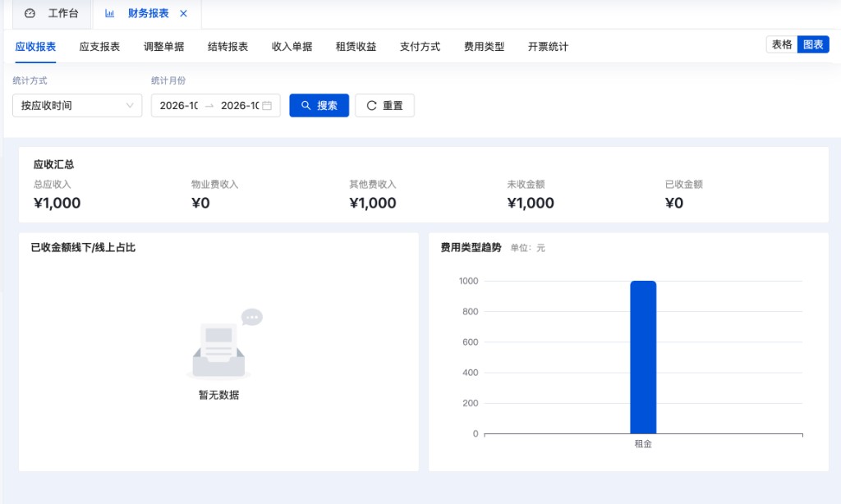Click the bar chart icon beside 财务报表
The width and height of the screenshot is (841, 504).
109,13
